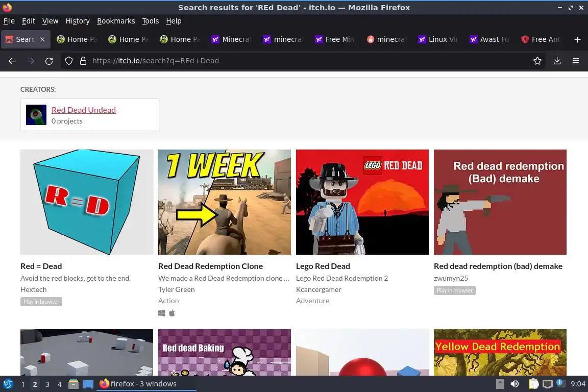Reload the itch.io search page
The height and width of the screenshot is (392, 588).
tap(49, 61)
